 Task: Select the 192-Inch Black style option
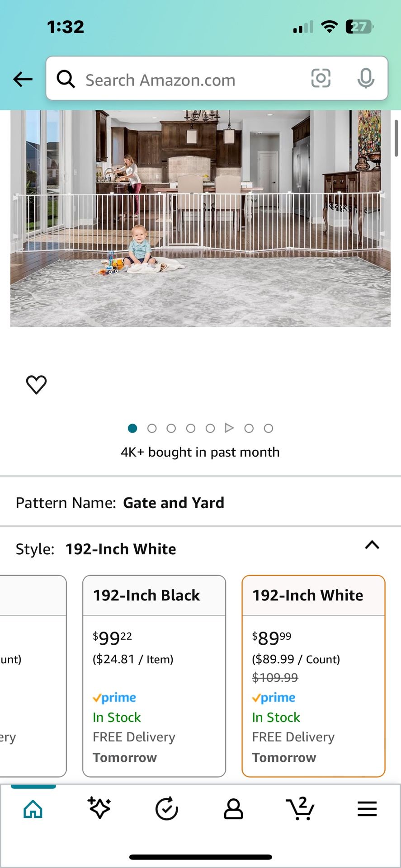[x=154, y=675]
